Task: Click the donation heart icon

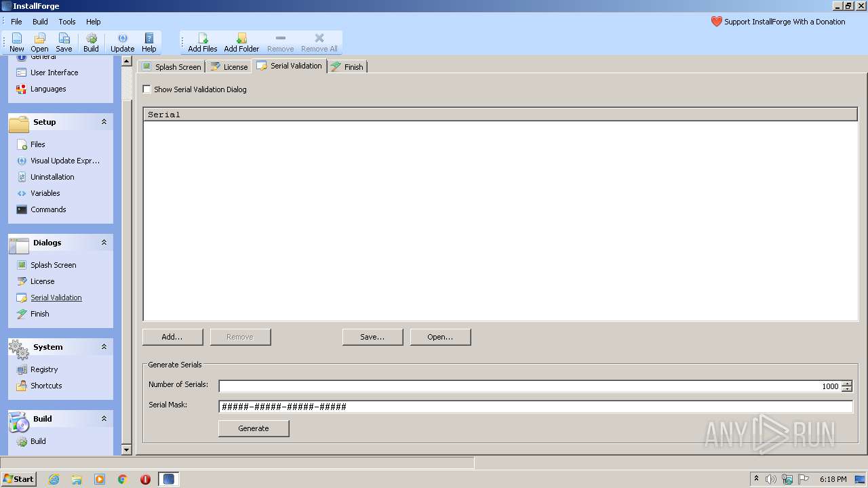Action: coord(717,22)
